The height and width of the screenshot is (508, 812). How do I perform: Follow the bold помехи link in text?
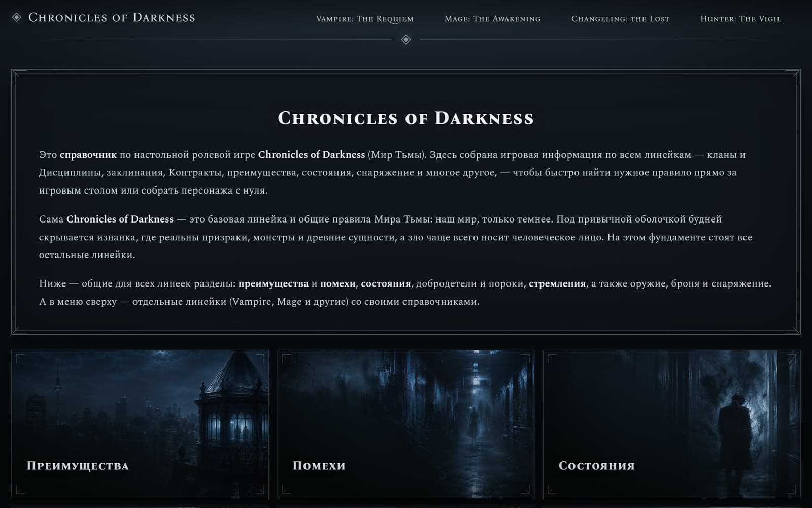(338, 283)
